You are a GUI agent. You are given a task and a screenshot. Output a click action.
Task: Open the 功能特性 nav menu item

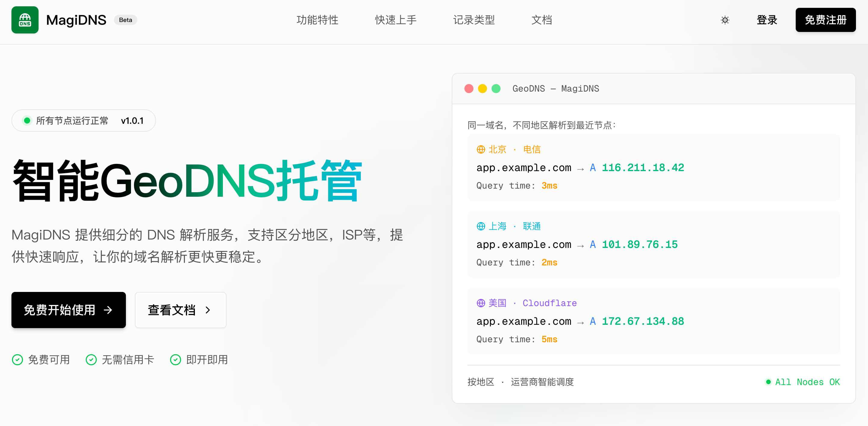coord(317,20)
